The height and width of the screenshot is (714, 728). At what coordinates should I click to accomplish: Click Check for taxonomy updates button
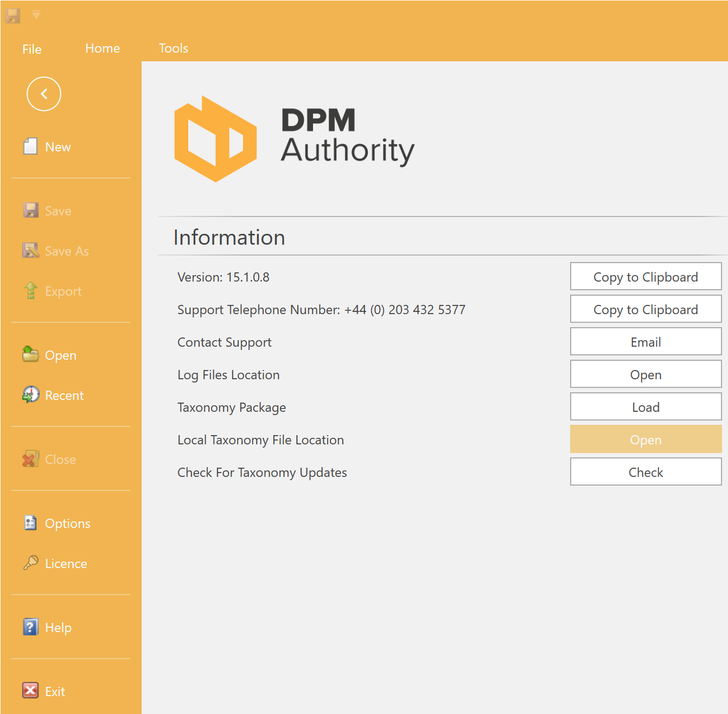coord(646,472)
